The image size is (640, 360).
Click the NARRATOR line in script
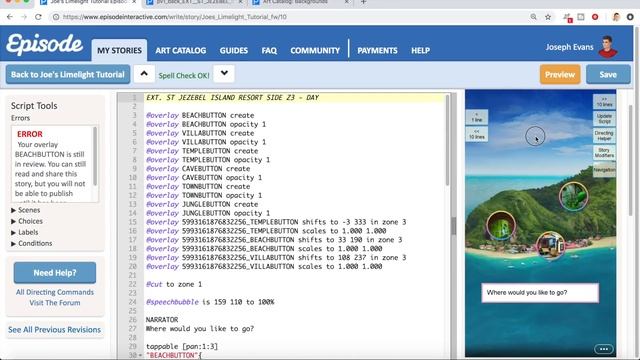(x=162, y=320)
